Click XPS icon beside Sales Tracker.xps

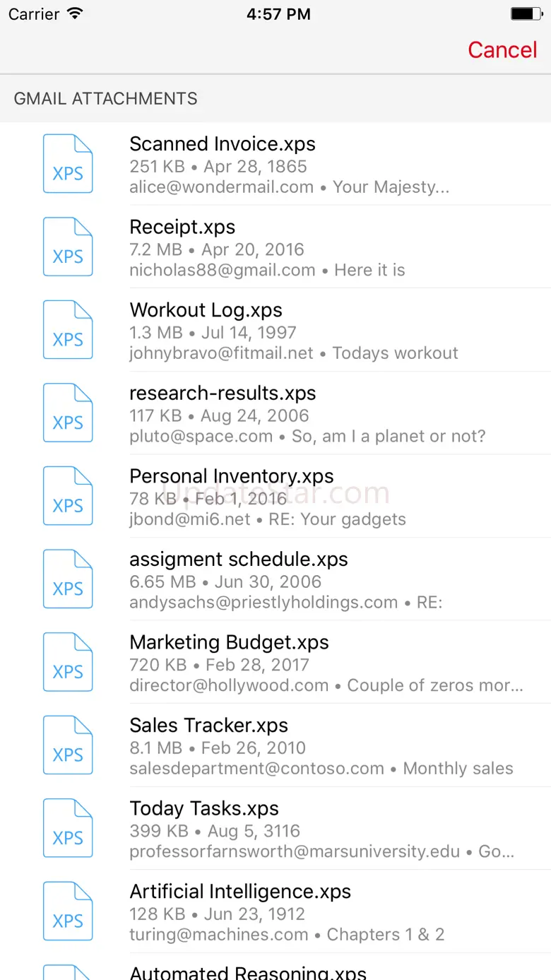pyautogui.click(x=68, y=745)
